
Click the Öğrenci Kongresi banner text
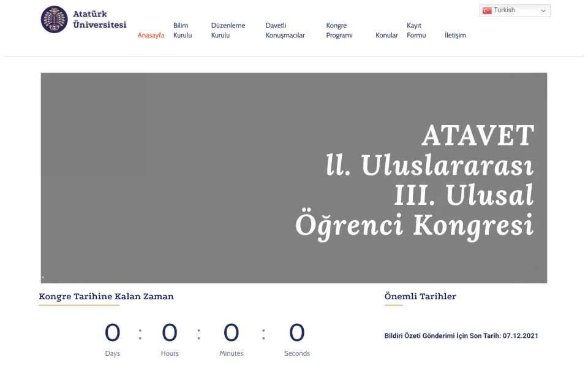point(415,226)
